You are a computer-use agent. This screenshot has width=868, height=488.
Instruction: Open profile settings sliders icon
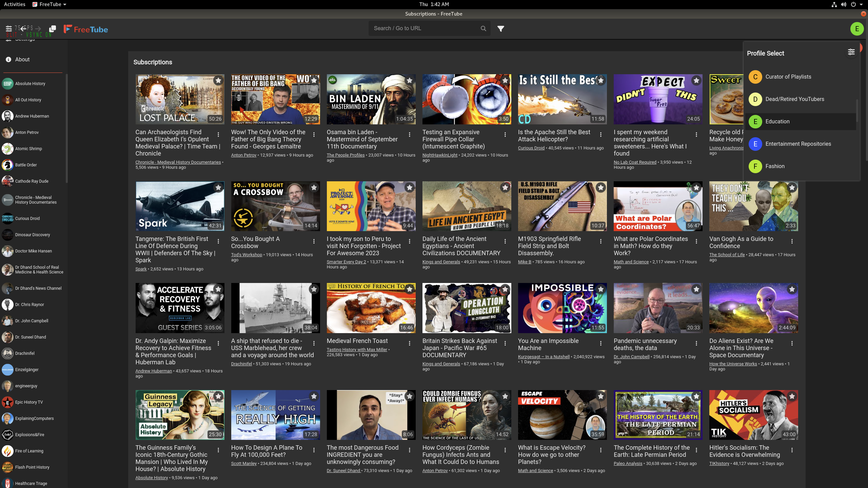point(851,52)
